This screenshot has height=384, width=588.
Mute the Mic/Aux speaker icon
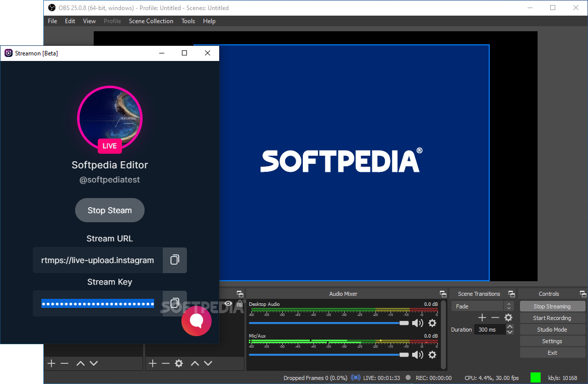(x=417, y=355)
